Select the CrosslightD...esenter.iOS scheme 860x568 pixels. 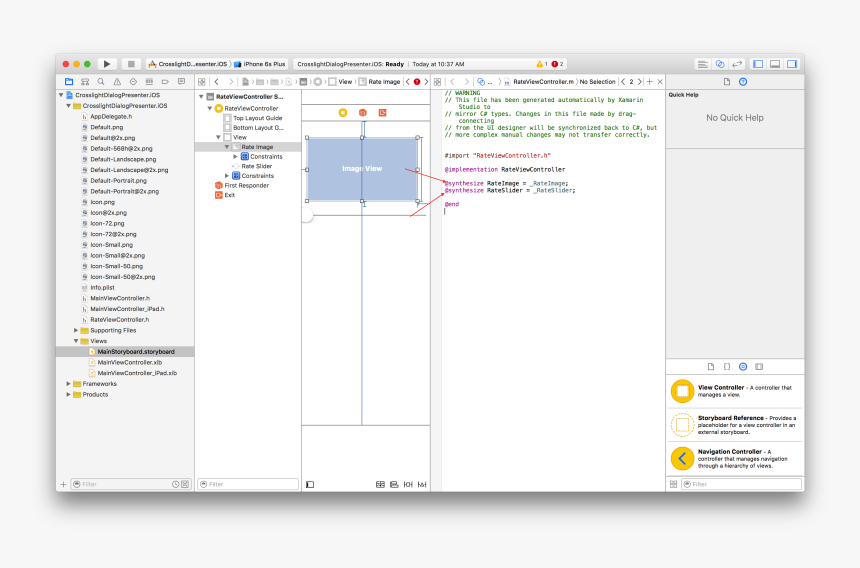pyautogui.click(x=188, y=64)
